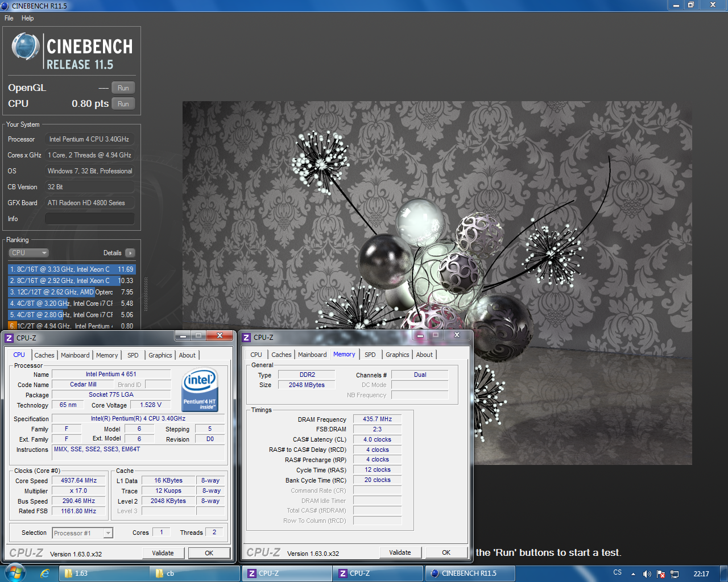
Task: Click the taskbar clock 22:17
Action: 701,574
